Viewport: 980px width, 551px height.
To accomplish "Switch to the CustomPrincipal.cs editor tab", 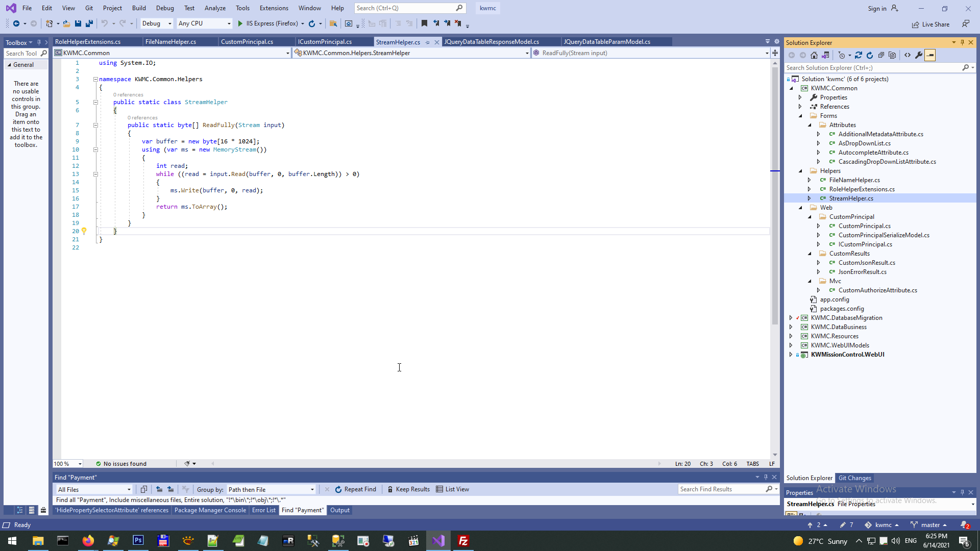I will pyautogui.click(x=247, y=42).
